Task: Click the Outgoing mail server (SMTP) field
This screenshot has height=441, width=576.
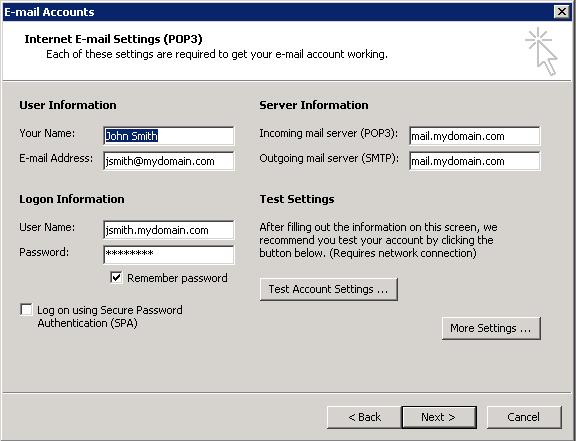Action: point(475,161)
